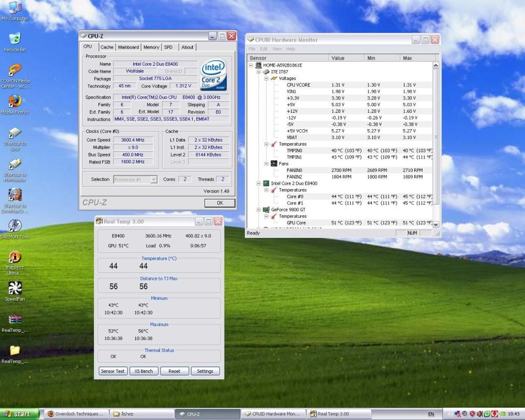Screen dimensions: 525x420
Task: Collapse the Fans tree node
Action: coord(267,164)
